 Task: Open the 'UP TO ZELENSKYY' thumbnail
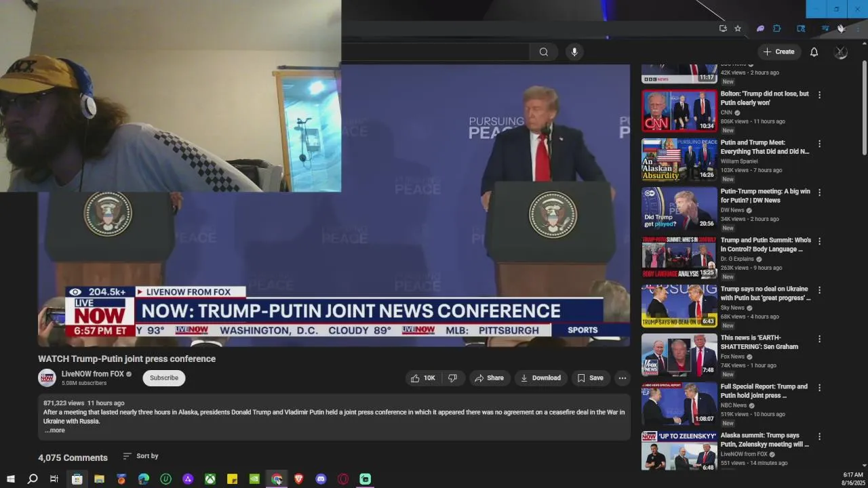tap(679, 451)
